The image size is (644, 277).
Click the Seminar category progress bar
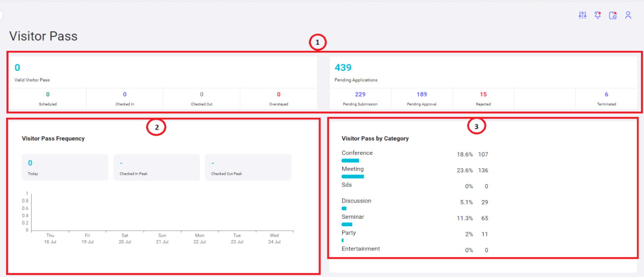347,224
